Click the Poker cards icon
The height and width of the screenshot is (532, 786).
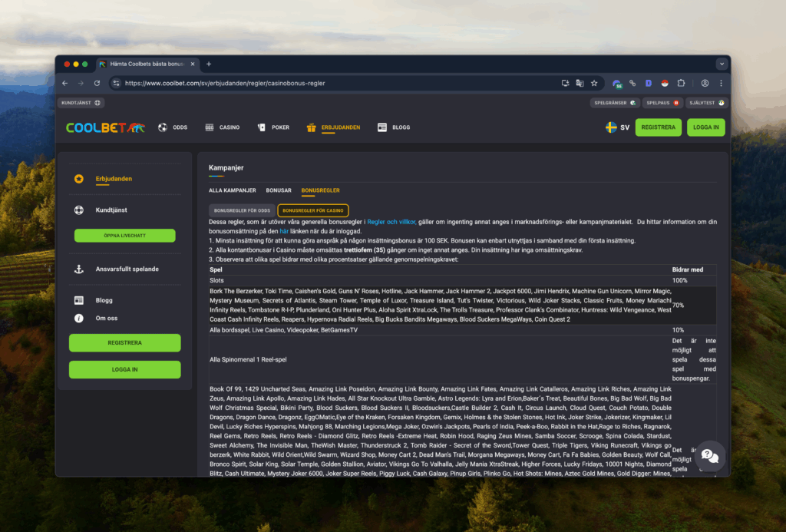point(261,127)
